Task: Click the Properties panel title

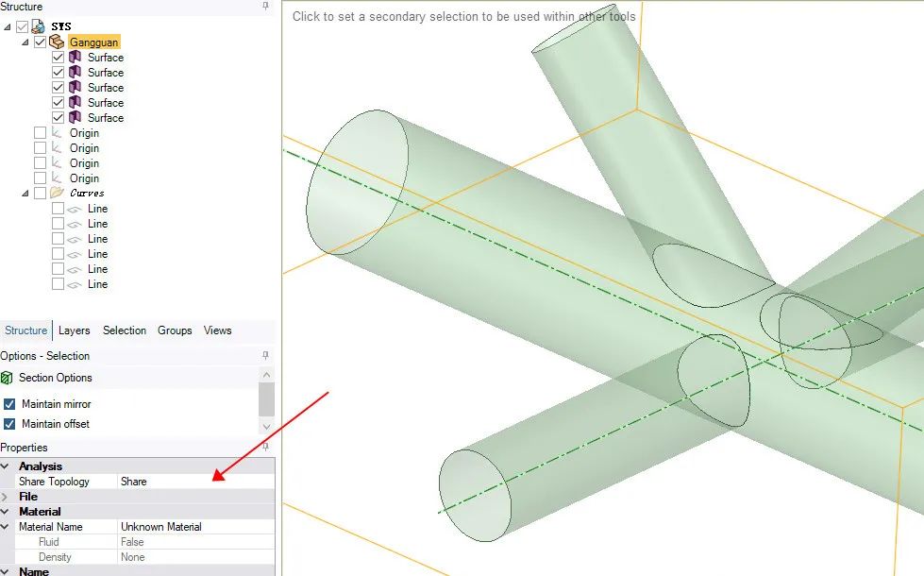Action: 24,448
